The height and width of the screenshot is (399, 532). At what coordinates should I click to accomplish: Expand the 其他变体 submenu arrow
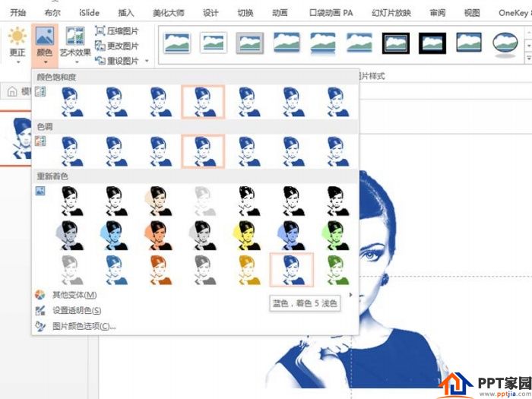click(350, 295)
